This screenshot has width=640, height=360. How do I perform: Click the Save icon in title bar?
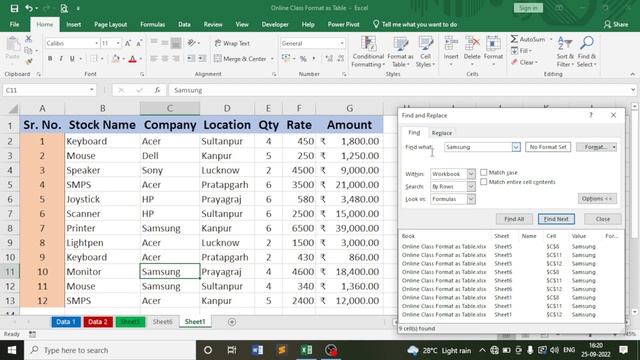[14, 8]
